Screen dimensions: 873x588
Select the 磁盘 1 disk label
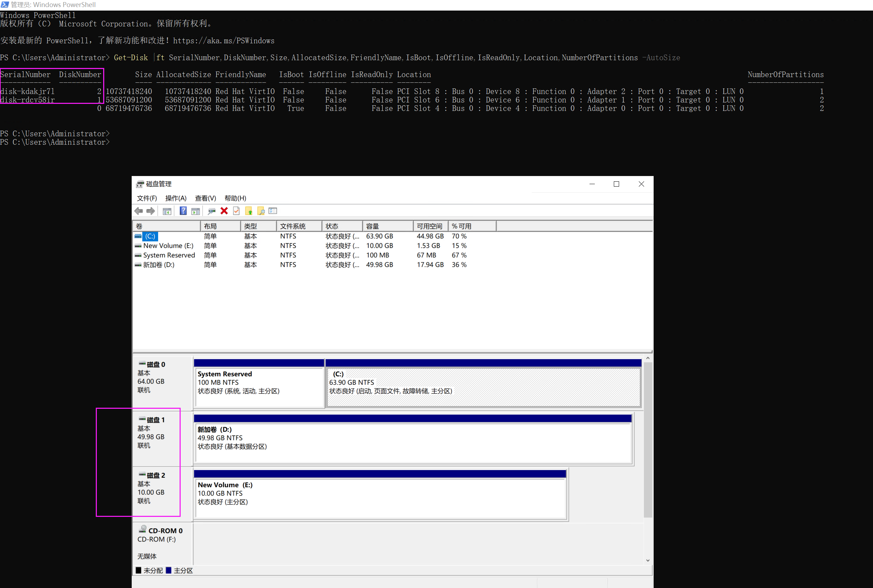pos(156,420)
